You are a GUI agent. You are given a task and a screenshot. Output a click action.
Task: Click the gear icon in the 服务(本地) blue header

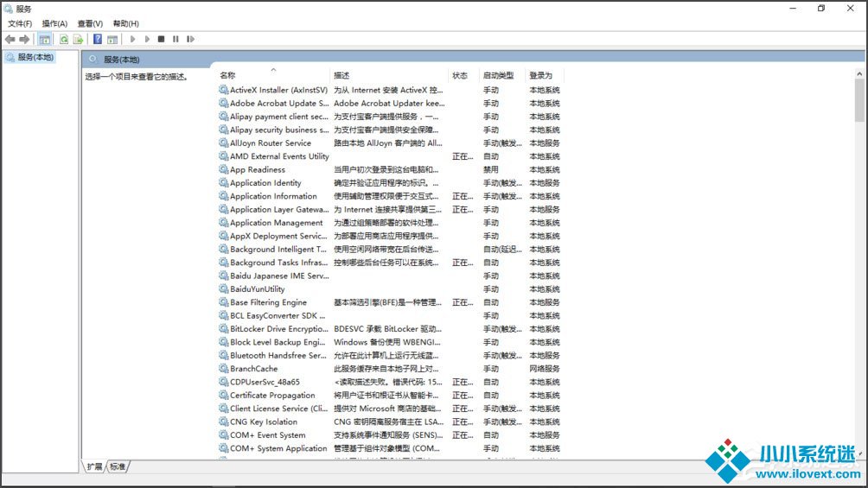click(93, 60)
